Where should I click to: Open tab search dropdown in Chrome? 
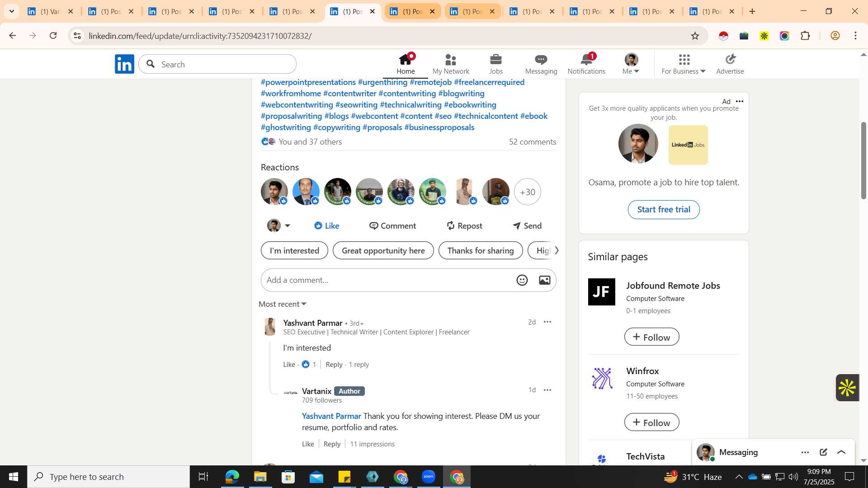pos(11,11)
